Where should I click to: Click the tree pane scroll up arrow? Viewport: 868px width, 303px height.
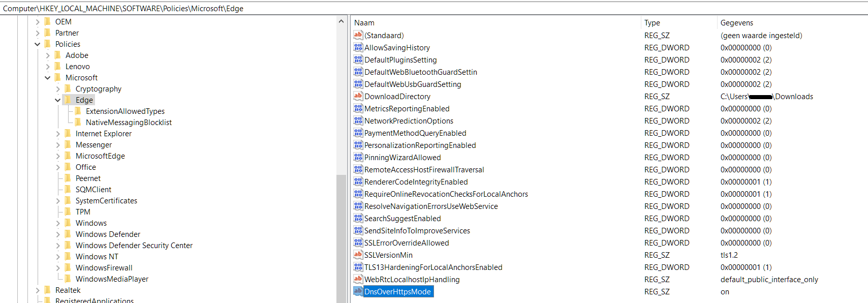(341, 21)
